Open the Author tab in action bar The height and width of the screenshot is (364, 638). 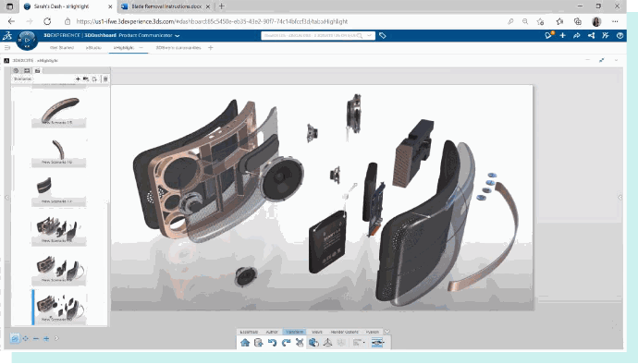[x=272, y=332]
